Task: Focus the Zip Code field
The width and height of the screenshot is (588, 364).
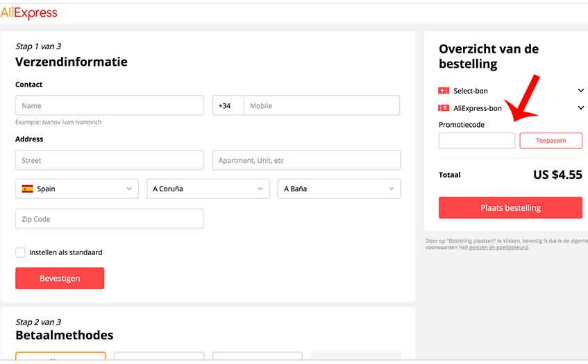Action: (x=110, y=218)
